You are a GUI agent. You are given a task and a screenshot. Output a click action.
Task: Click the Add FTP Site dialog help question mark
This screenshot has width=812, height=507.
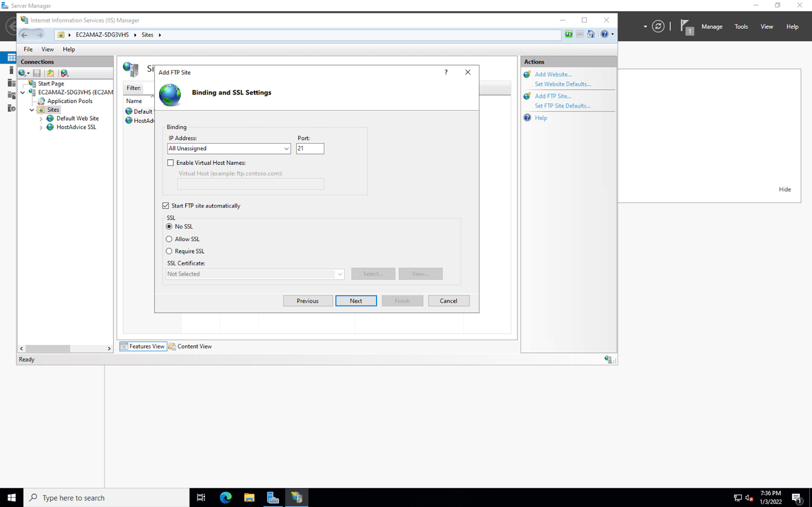446,72
